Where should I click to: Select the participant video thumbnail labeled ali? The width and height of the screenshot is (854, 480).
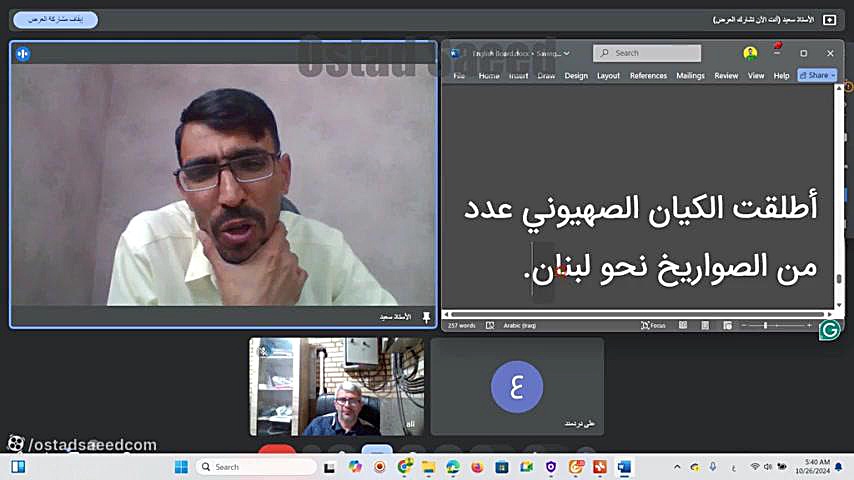[x=337, y=387]
